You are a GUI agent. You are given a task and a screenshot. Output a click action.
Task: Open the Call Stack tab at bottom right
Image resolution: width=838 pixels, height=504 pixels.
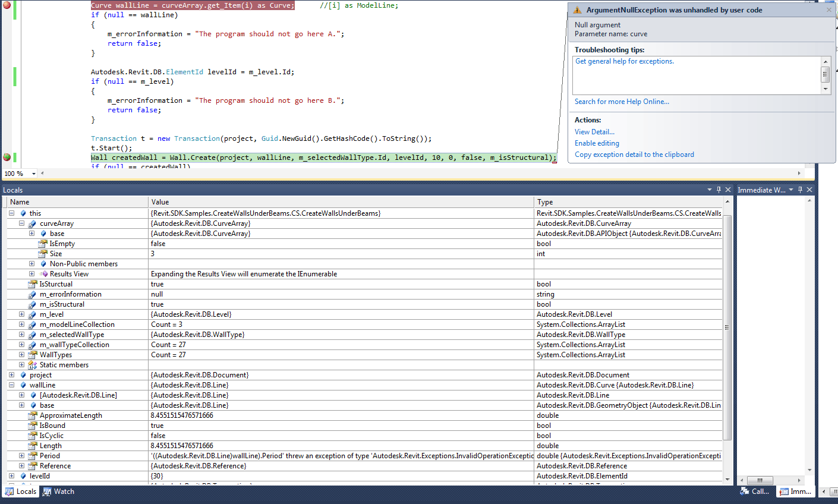coord(755,492)
